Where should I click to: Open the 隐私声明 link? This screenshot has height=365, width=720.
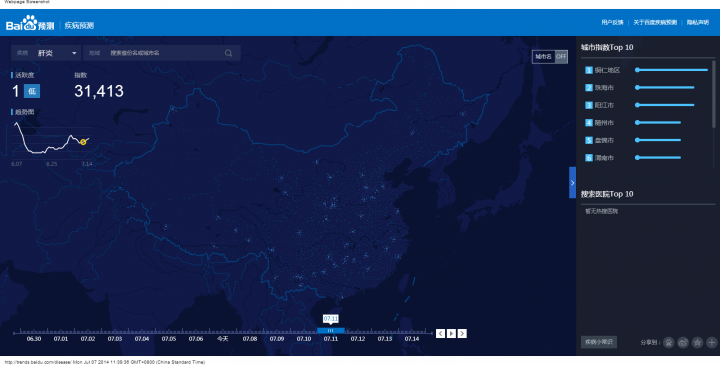pos(698,22)
